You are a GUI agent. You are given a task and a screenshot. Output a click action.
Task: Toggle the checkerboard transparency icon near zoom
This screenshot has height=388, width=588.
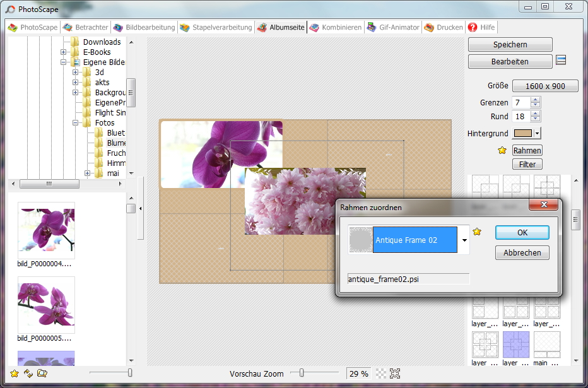pos(380,373)
